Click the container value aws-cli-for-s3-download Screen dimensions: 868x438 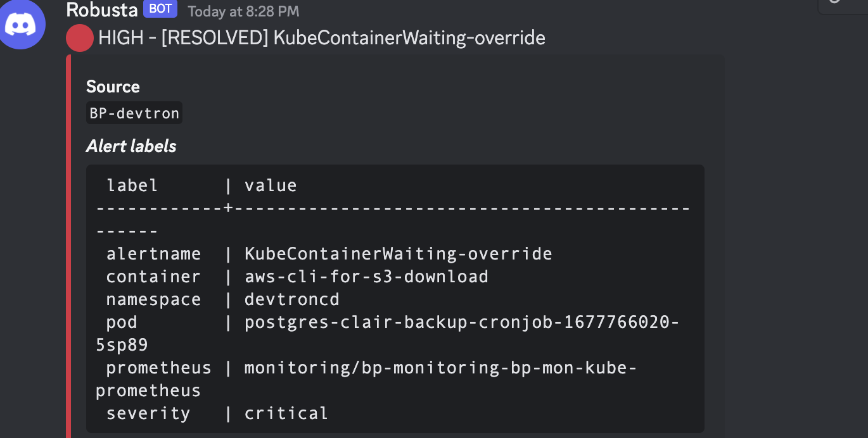click(366, 276)
